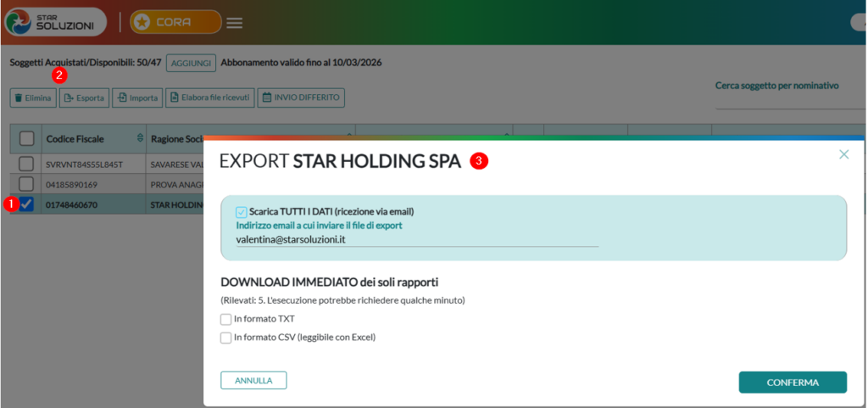
Task: Click the INVIO DIFFERITO button
Action: click(x=301, y=98)
